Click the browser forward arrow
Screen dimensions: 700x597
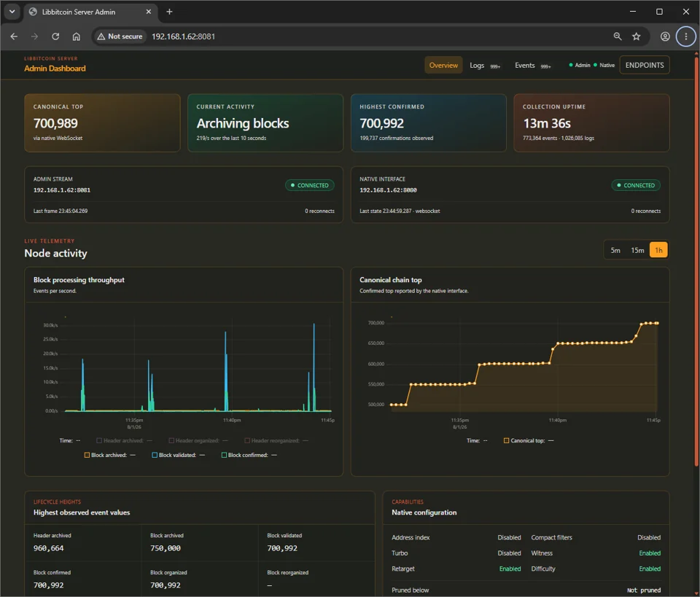(x=34, y=36)
